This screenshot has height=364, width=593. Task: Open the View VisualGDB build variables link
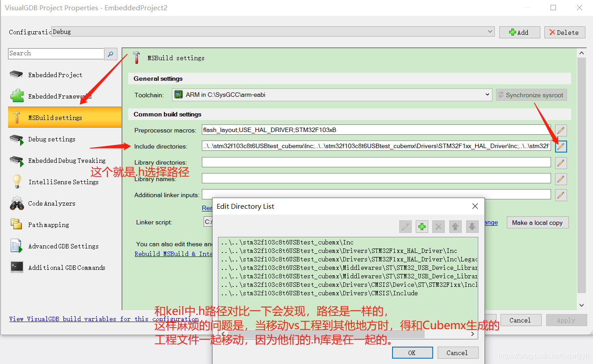(x=104, y=319)
